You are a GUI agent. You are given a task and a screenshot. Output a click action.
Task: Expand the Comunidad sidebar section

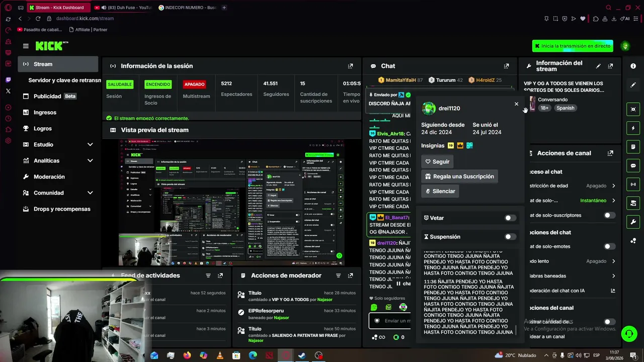click(90, 193)
